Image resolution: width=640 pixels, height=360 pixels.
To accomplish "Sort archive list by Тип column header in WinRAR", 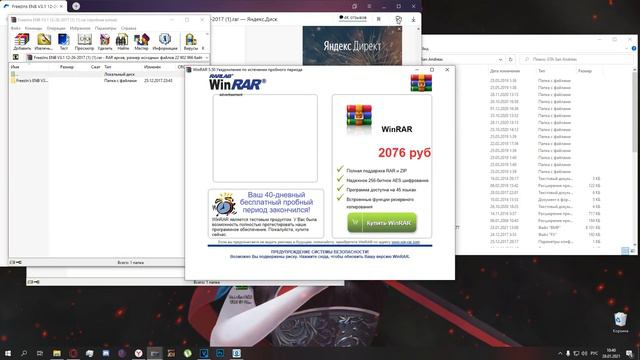I will [x=107, y=67].
